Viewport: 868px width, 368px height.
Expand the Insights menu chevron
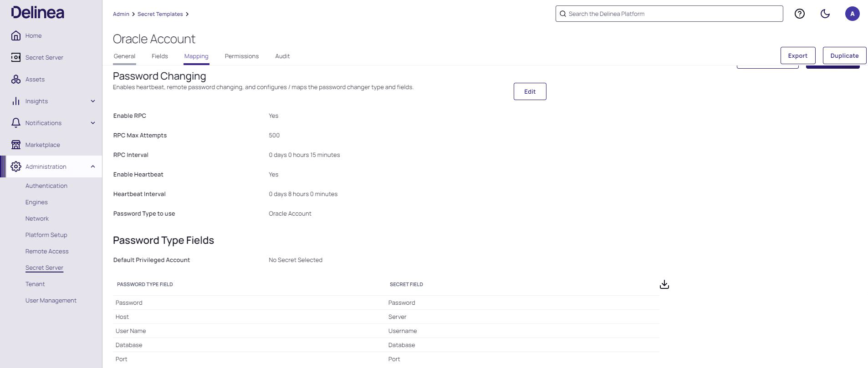[93, 101]
